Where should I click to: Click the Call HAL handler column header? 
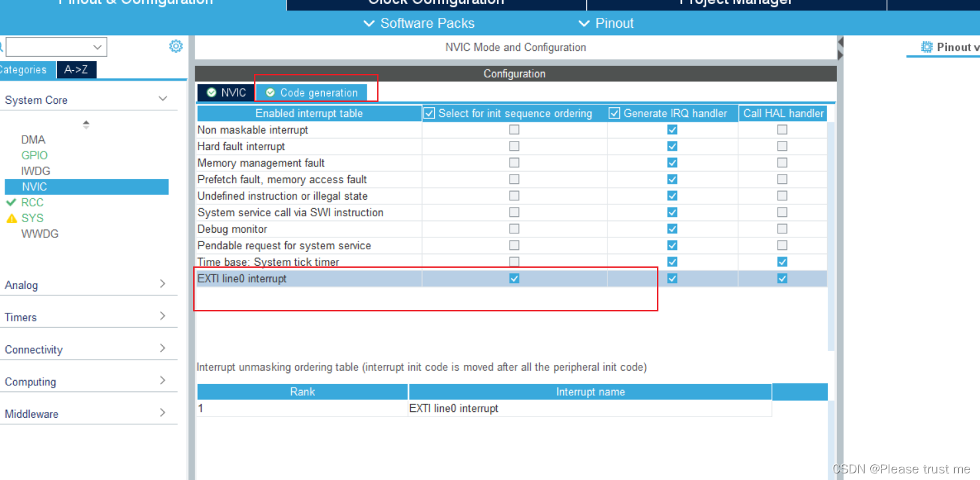coord(783,113)
